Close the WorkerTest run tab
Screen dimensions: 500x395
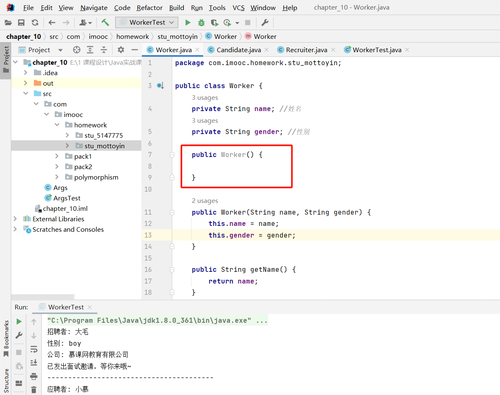tap(90, 307)
